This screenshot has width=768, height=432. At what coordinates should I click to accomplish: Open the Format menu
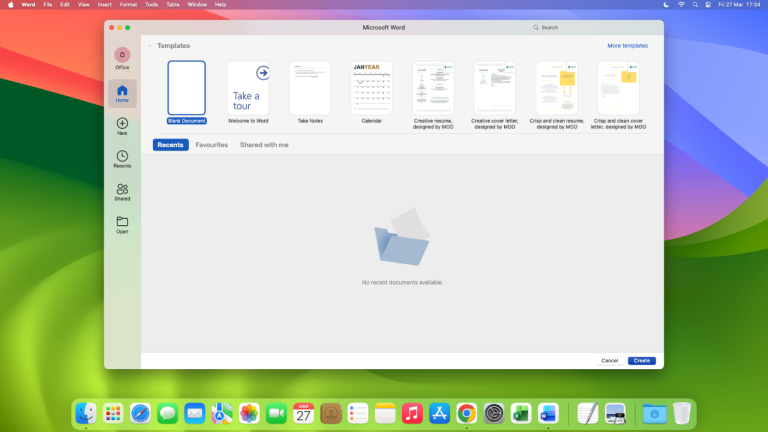pyautogui.click(x=127, y=5)
